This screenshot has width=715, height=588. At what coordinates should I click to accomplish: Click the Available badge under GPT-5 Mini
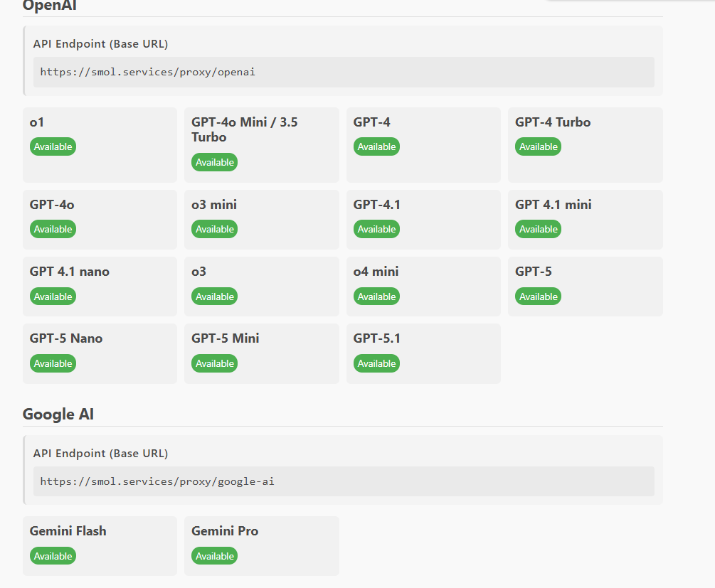coord(214,364)
